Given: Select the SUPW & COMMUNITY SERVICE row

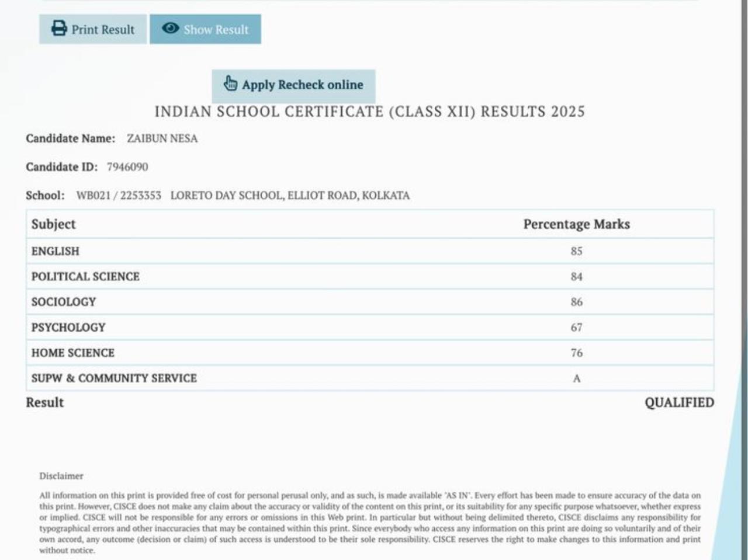Looking at the screenshot, I should (114, 378).
